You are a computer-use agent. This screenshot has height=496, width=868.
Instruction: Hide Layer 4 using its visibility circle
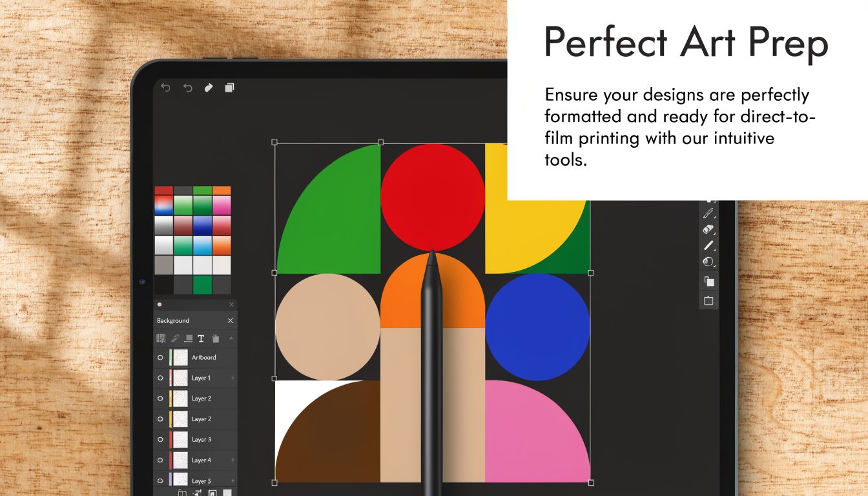(x=160, y=460)
